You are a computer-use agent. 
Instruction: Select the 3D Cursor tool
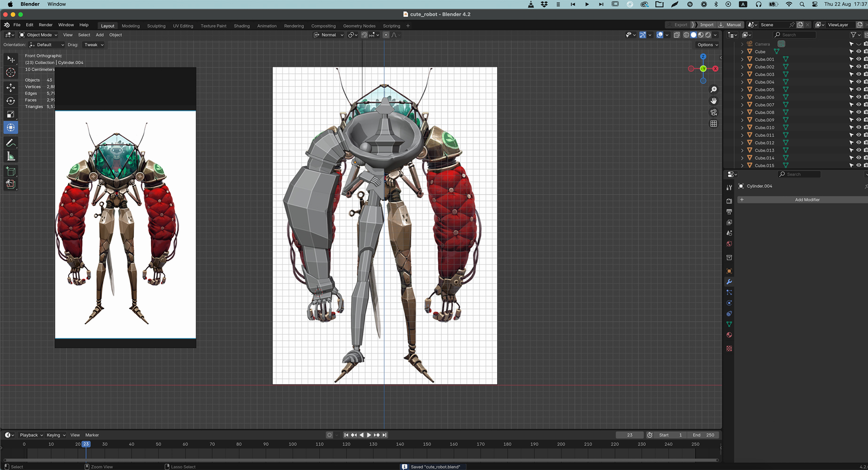click(10, 72)
